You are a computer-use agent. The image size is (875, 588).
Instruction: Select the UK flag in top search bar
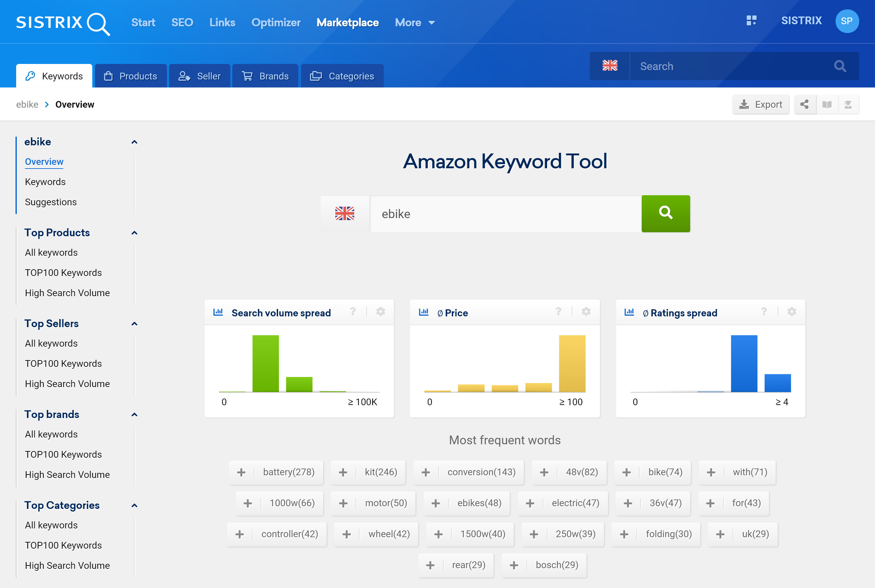tap(609, 66)
